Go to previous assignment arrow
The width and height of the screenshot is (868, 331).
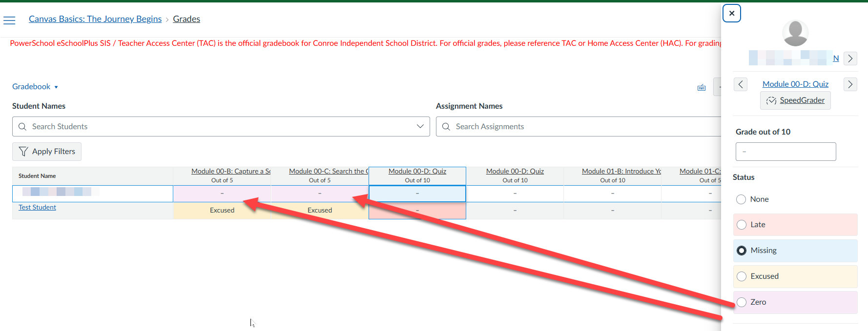740,84
